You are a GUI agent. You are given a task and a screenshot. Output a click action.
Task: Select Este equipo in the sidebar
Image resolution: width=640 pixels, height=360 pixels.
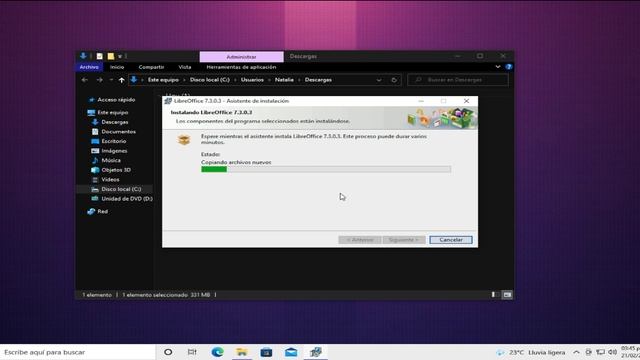[x=113, y=112]
